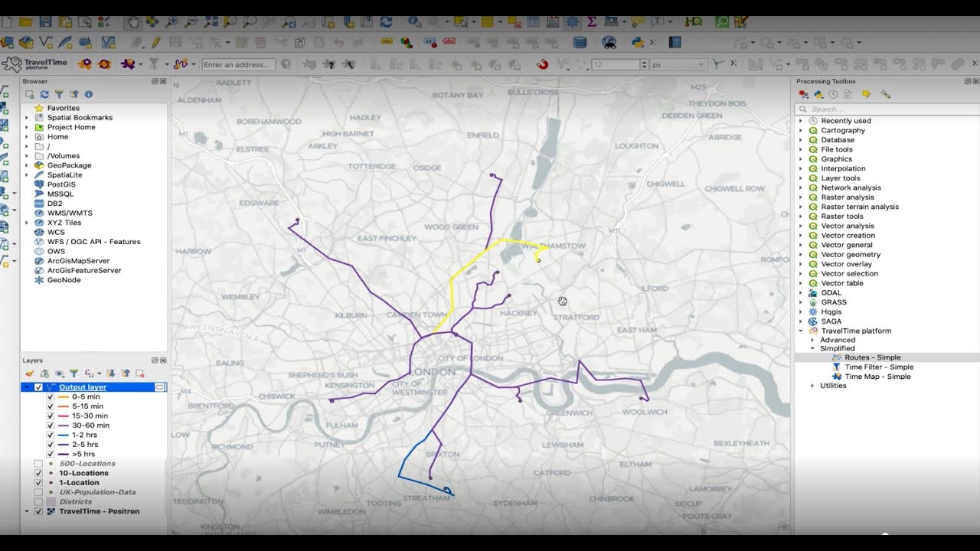
Task: Click the TravelTime time filter funnel icon
Action: point(154,64)
